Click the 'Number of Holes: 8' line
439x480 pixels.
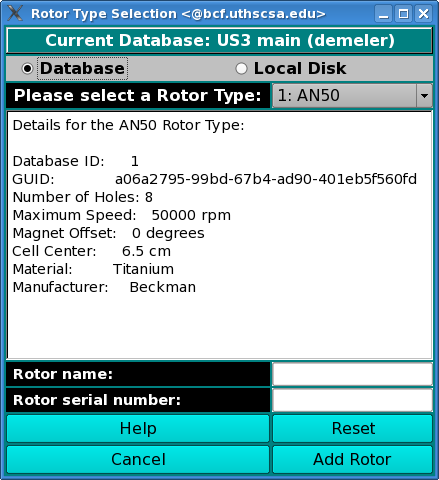[83, 197]
